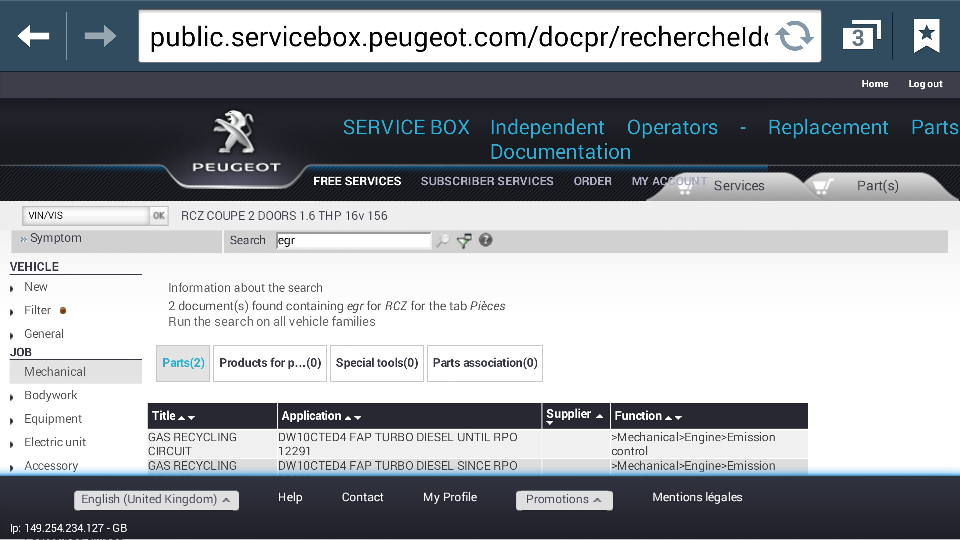Go forward with the browser forward arrow

click(x=100, y=36)
